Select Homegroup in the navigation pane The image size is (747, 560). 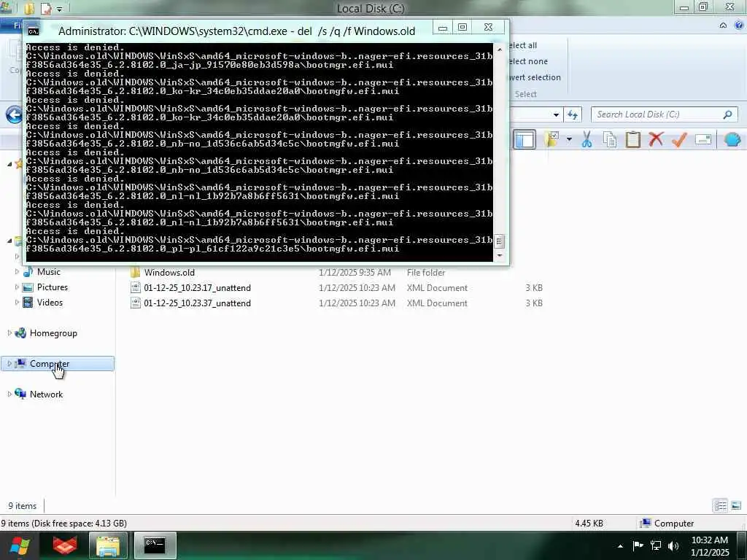click(x=53, y=332)
